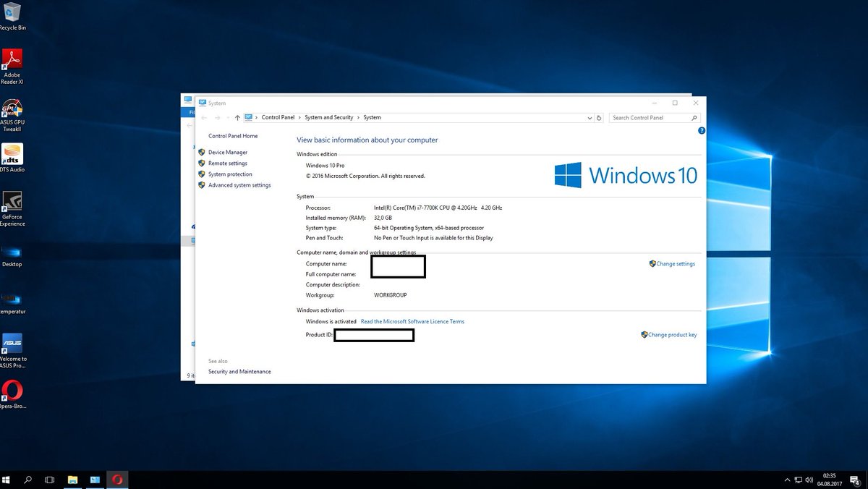This screenshot has width=868, height=489.
Task: Open Control Panel Home link
Action: (233, 136)
